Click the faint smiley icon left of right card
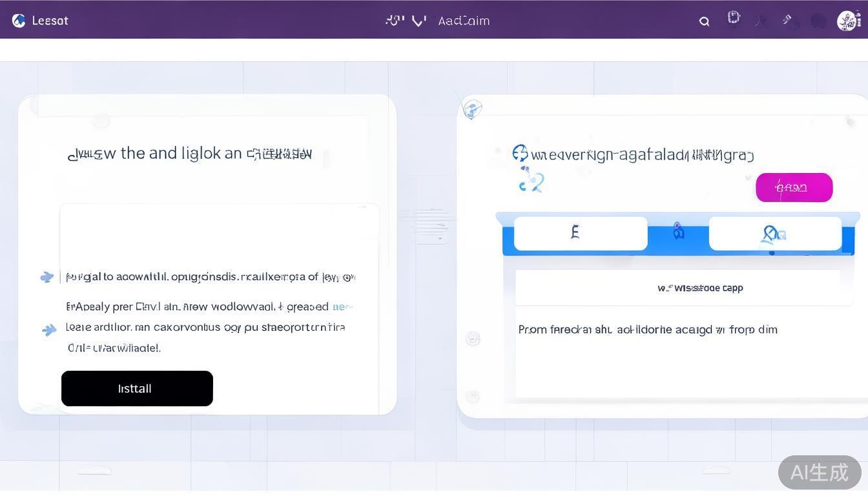Image resolution: width=868 pixels, height=496 pixels. tap(473, 338)
